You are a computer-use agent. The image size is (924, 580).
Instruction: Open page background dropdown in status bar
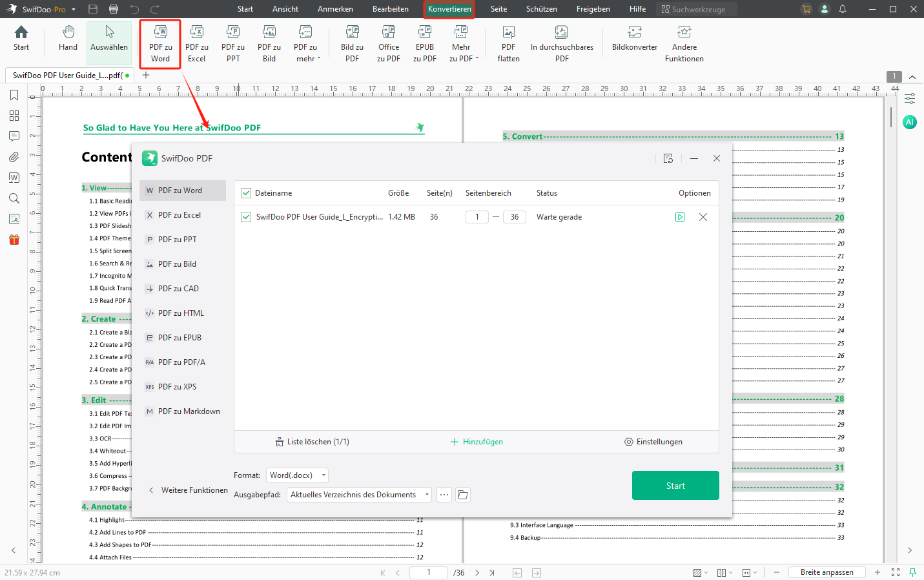pos(701,572)
